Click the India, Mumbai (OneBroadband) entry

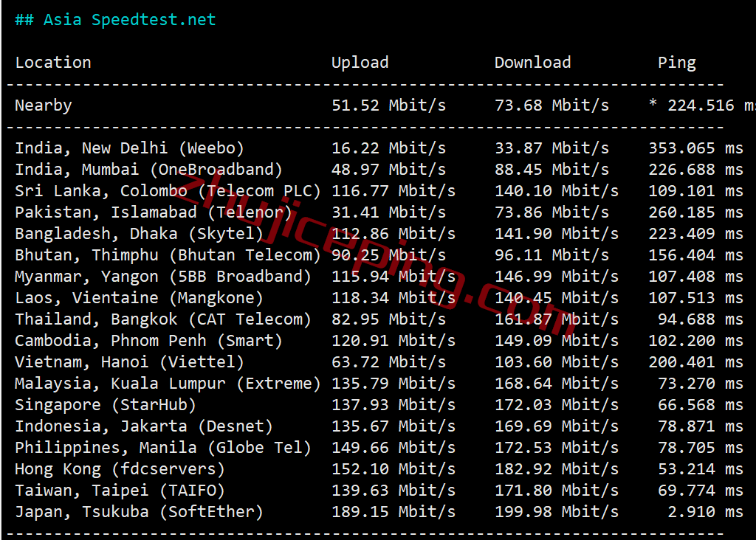point(148,170)
